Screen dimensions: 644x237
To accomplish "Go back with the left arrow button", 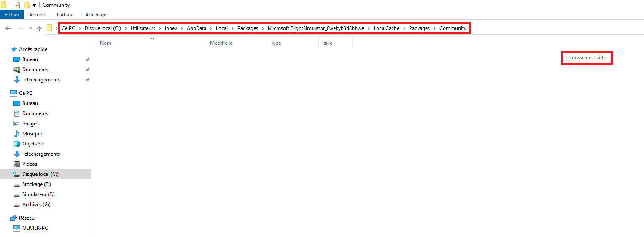I will [8, 28].
